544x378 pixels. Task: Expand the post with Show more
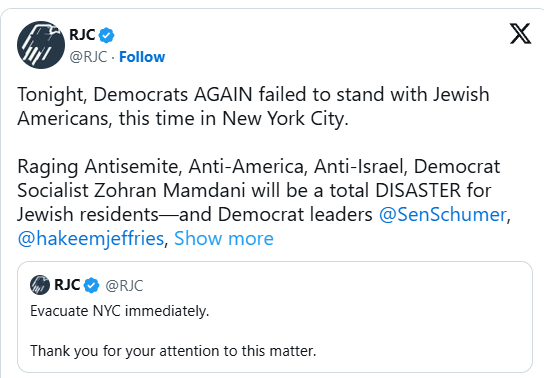tap(224, 239)
